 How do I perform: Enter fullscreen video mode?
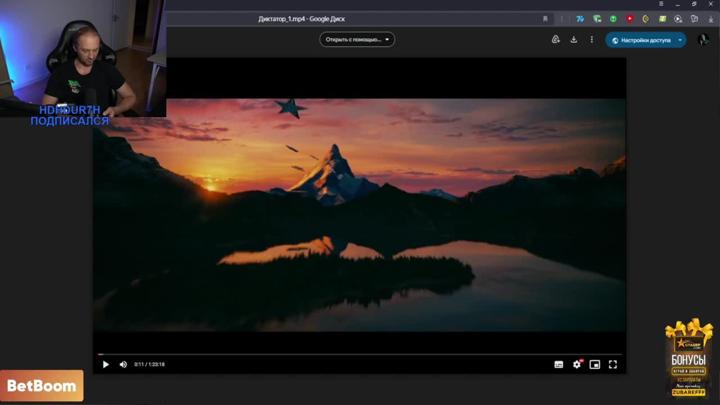pos(613,364)
